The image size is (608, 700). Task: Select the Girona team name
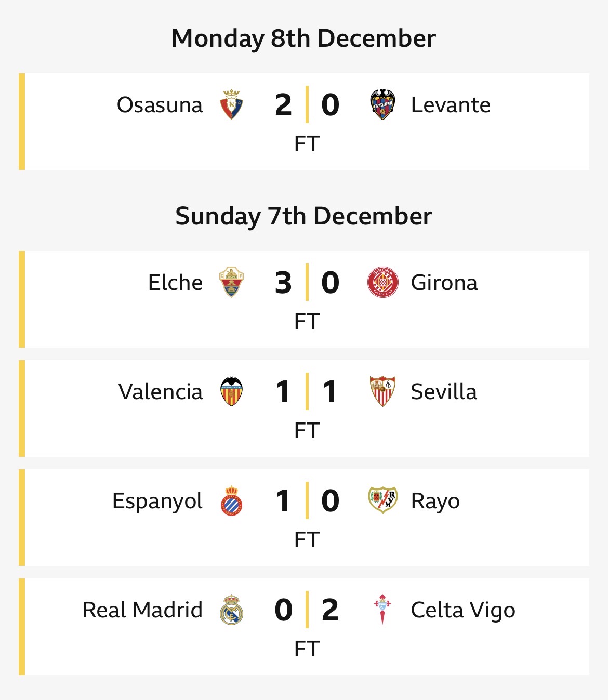[444, 283]
